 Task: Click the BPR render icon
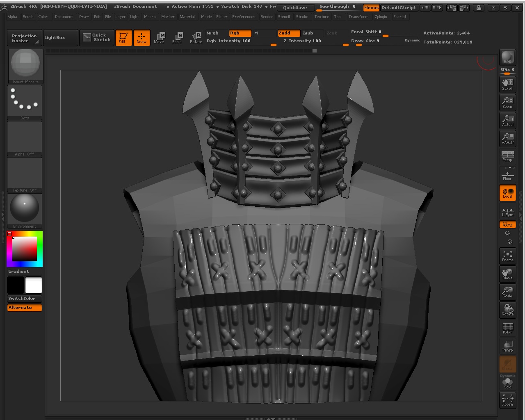[507, 57]
